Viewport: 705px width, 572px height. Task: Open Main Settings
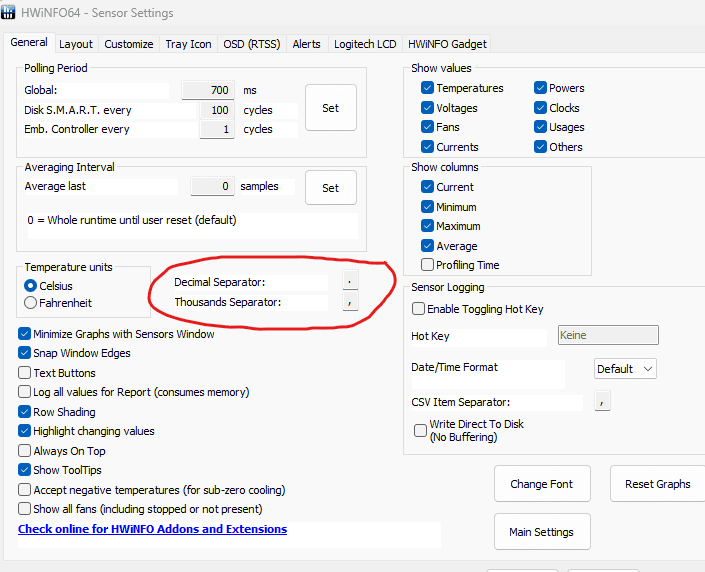542,532
